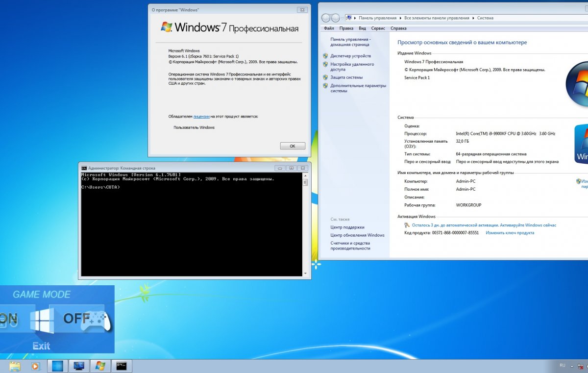Switch to the Game Mode taskbar app

[57, 366]
